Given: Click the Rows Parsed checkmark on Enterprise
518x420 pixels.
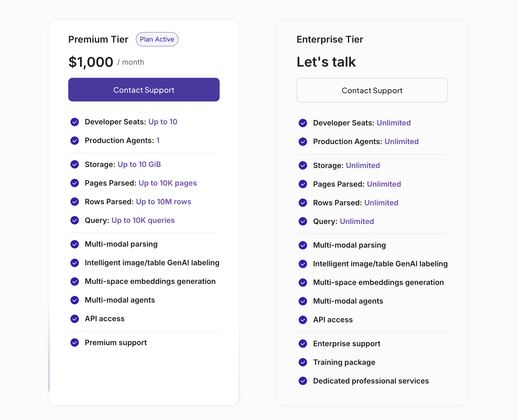Looking at the screenshot, I should point(303,203).
